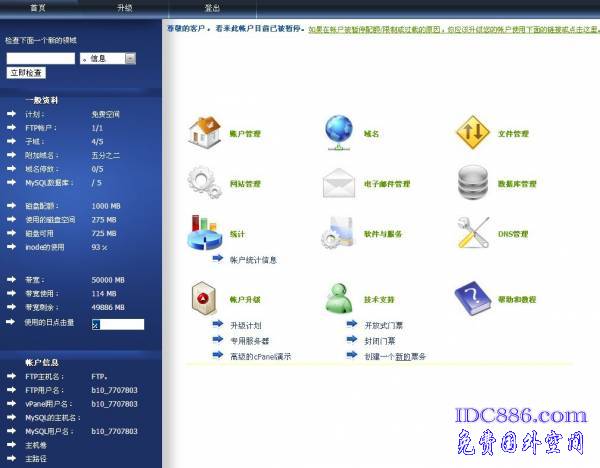
Task: Click the 账户升级 shield icon
Action: coord(204,297)
